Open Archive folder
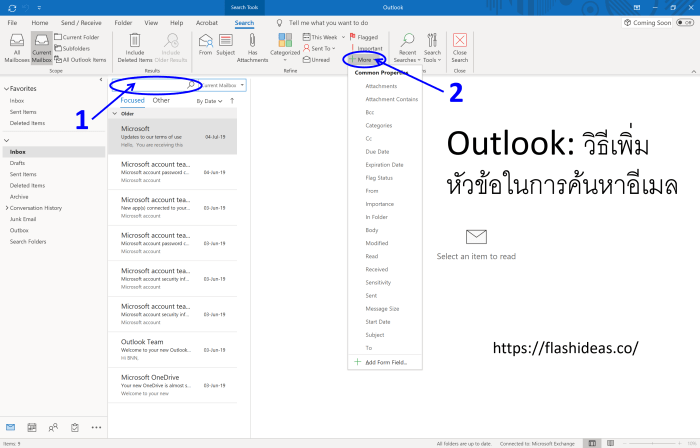 [x=19, y=197]
